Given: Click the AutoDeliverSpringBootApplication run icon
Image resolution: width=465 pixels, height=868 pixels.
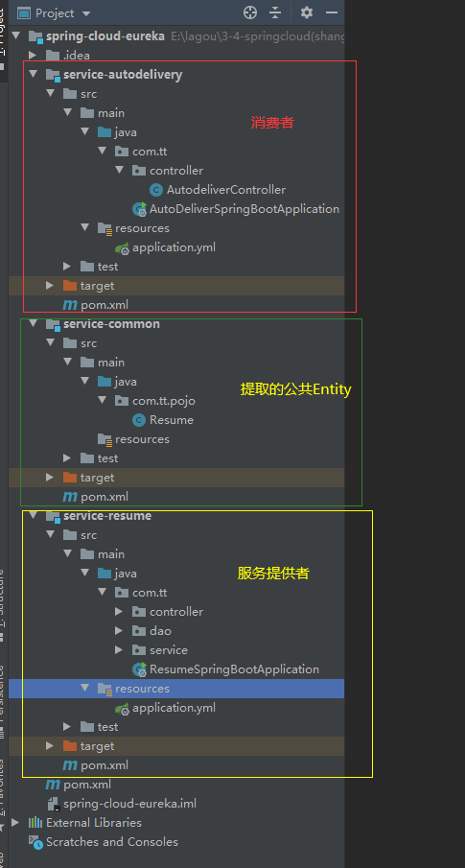Looking at the screenshot, I should (139, 209).
